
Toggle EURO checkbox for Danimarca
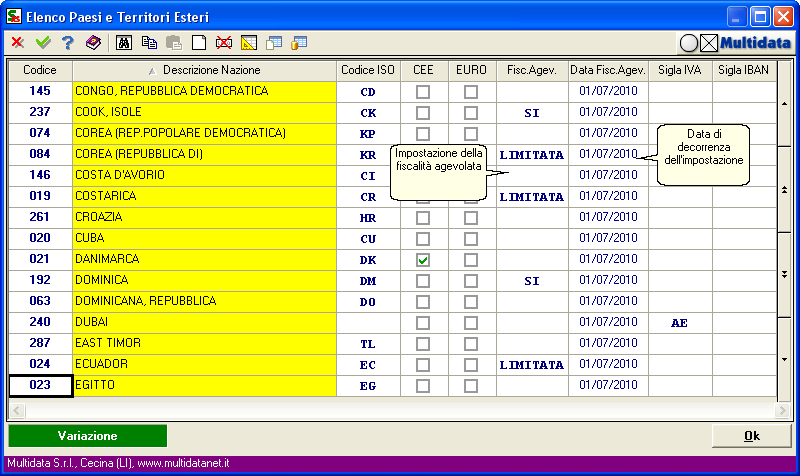point(470,260)
